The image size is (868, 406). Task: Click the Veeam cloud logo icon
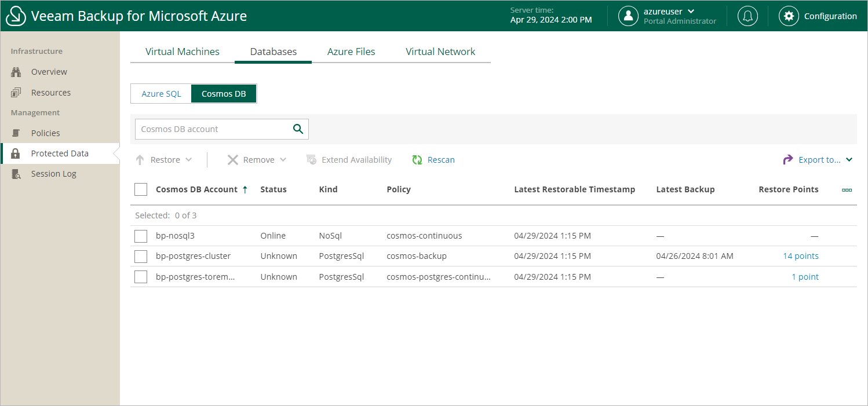click(16, 16)
